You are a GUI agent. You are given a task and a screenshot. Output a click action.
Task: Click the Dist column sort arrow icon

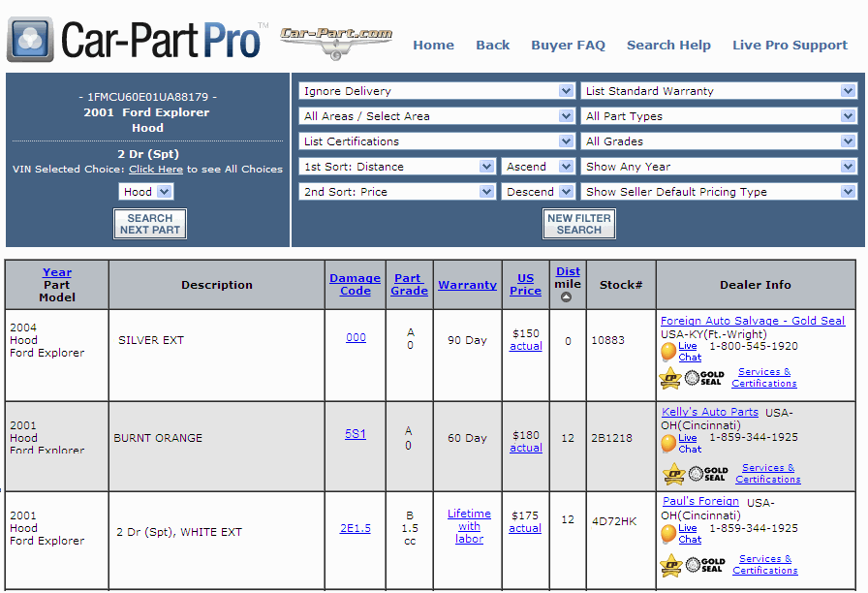(567, 297)
